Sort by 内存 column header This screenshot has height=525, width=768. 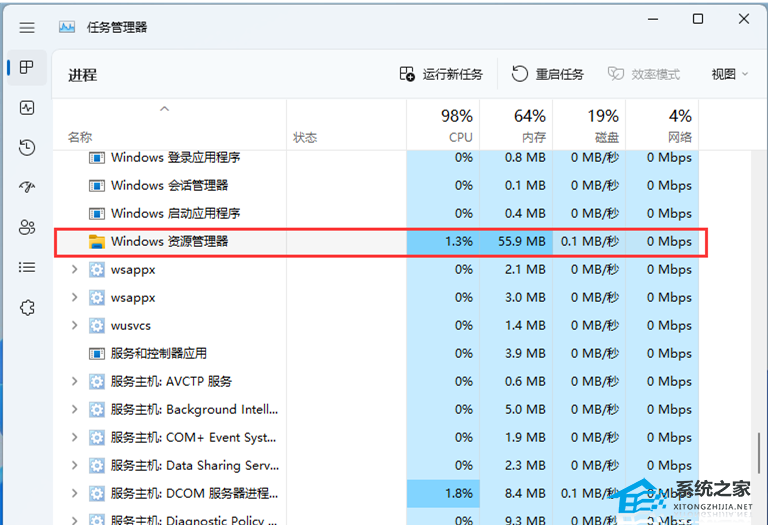click(516, 125)
